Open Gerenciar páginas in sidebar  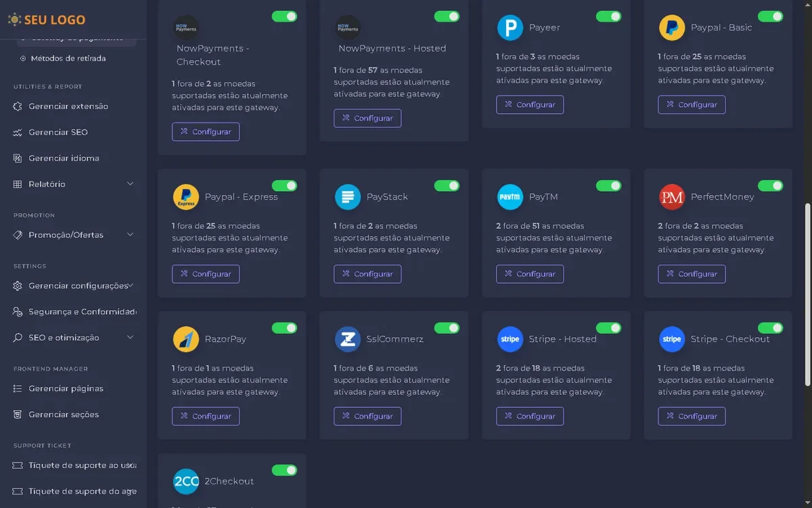click(66, 389)
